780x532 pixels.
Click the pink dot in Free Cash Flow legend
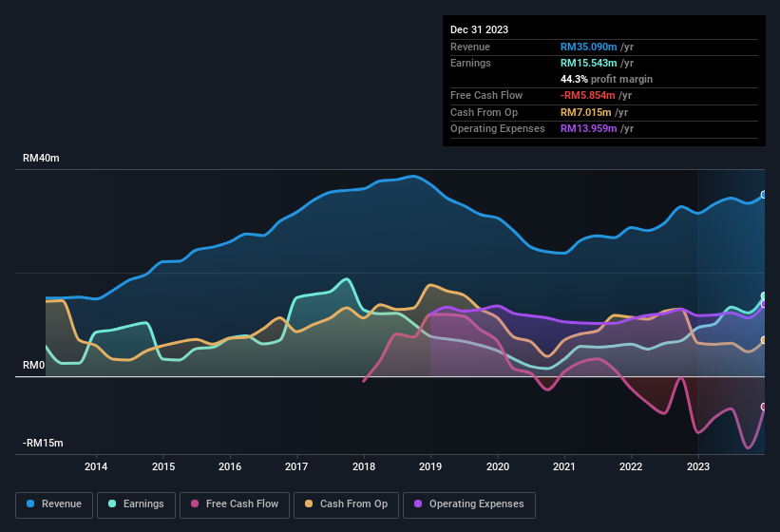pyautogui.click(x=196, y=504)
